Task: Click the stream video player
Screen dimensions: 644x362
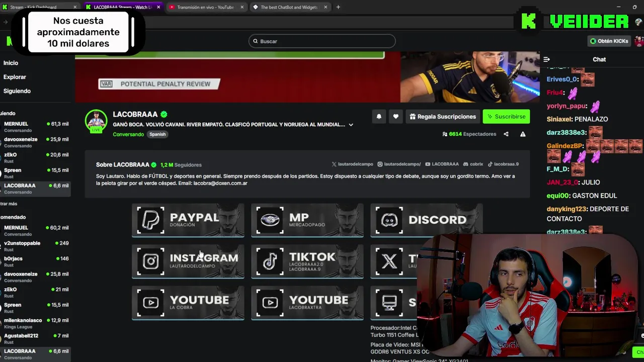Action: point(307,76)
